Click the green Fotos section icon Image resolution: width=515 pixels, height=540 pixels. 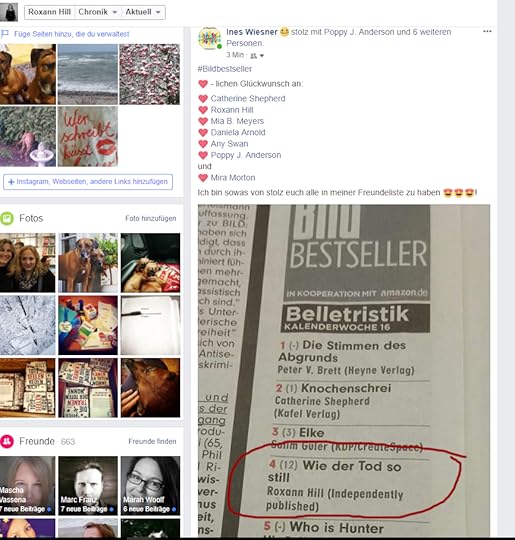coord(7,218)
